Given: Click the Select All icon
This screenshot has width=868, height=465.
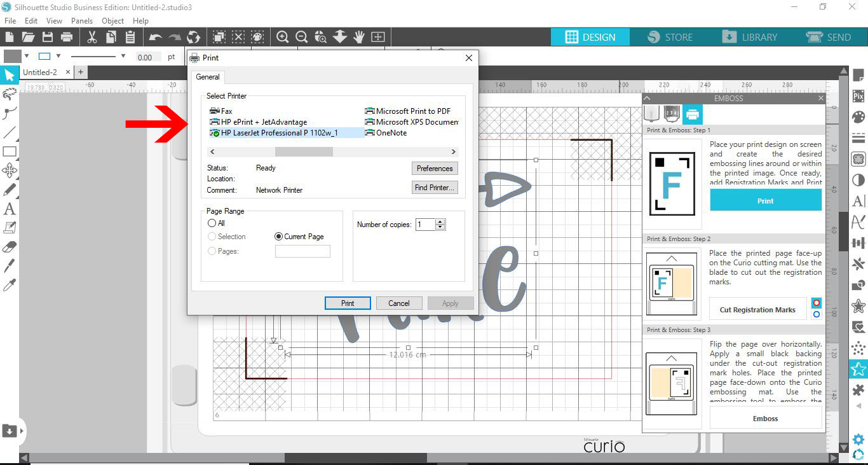Looking at the screenshot, I should pos(219,37).
